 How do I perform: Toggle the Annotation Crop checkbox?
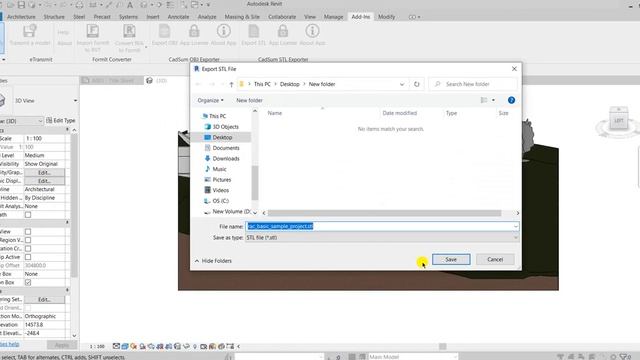tap(28, 249)
